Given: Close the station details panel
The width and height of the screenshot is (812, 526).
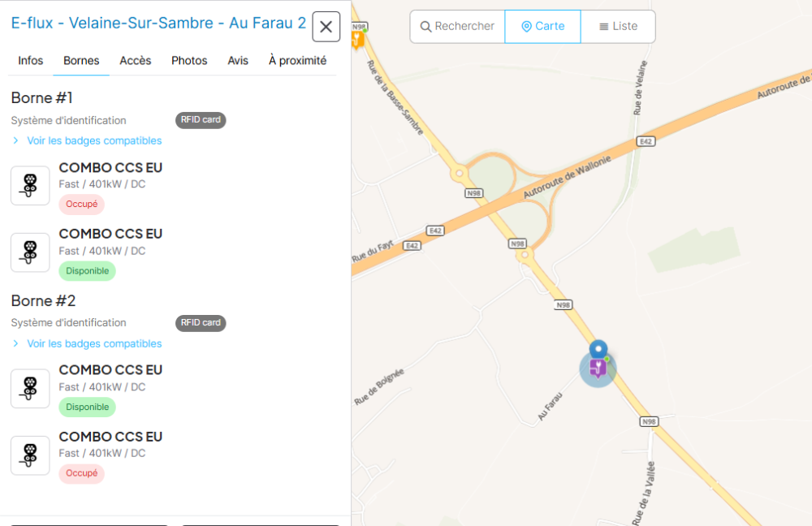Looking at the screenshot, I should click(326, 27).
